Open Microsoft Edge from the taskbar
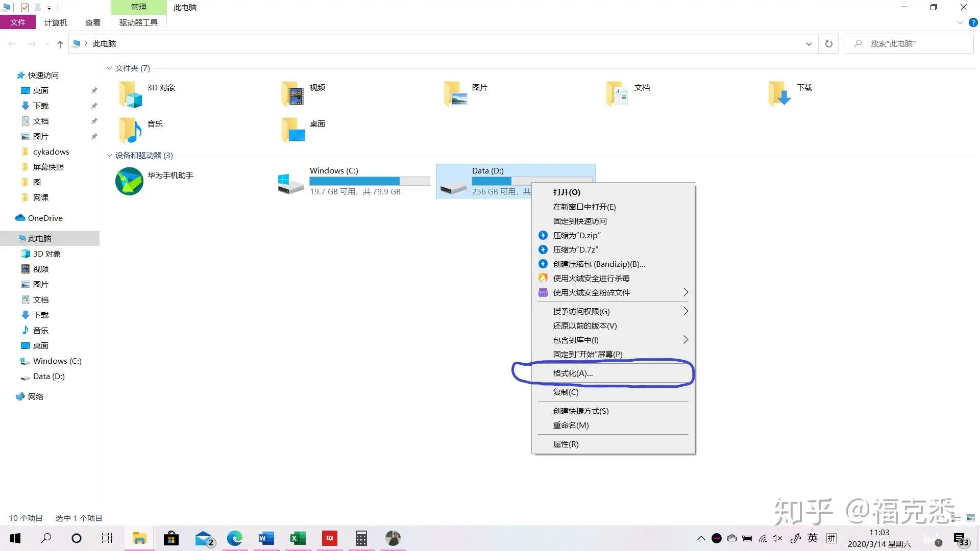The height and width of the screenshot is (551, 980). (x=234, y=538)
